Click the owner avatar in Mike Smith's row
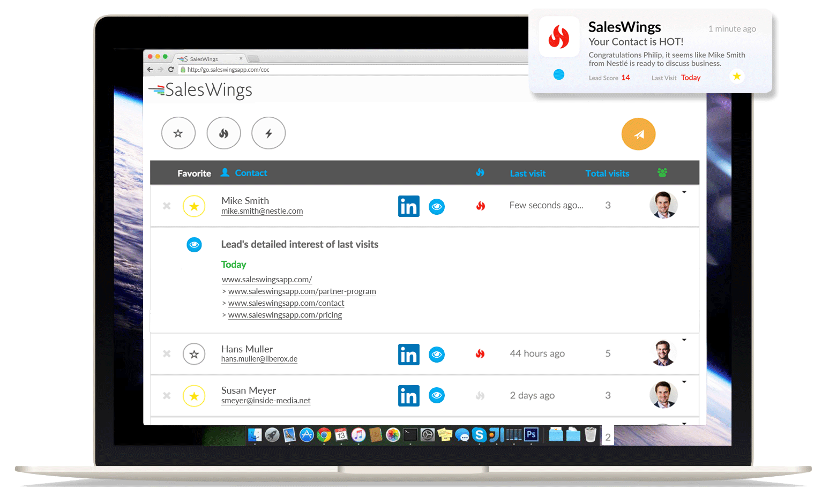829x504 pixels. [663, 205]
